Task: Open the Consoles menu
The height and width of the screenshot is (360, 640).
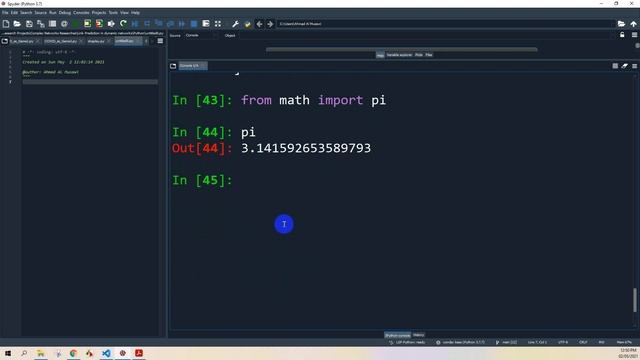Action: click(x=81, y=13)
